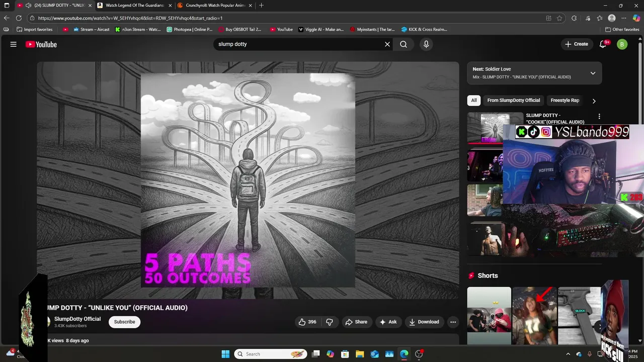Select the All filter chip

(x=474, y=101)
